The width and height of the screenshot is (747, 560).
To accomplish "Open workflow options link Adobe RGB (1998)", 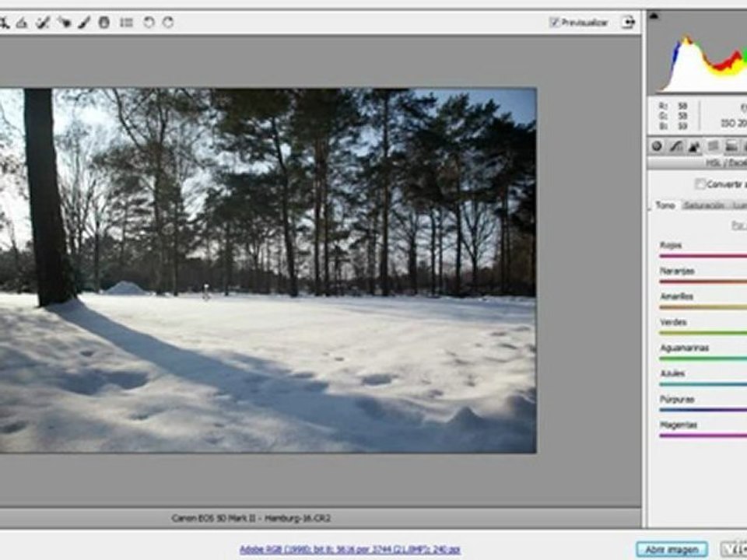I will click(349, 550).
